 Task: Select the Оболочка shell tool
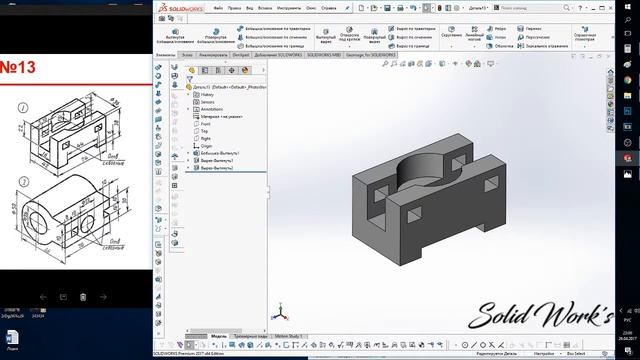click(500, 46)
